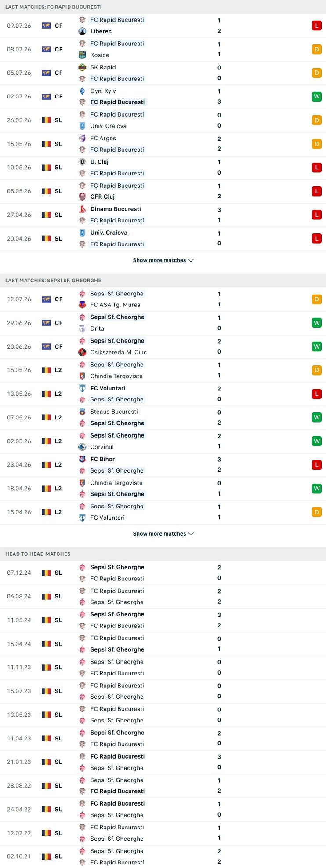Click the Dinamo Bucuresti club logo

82,209
